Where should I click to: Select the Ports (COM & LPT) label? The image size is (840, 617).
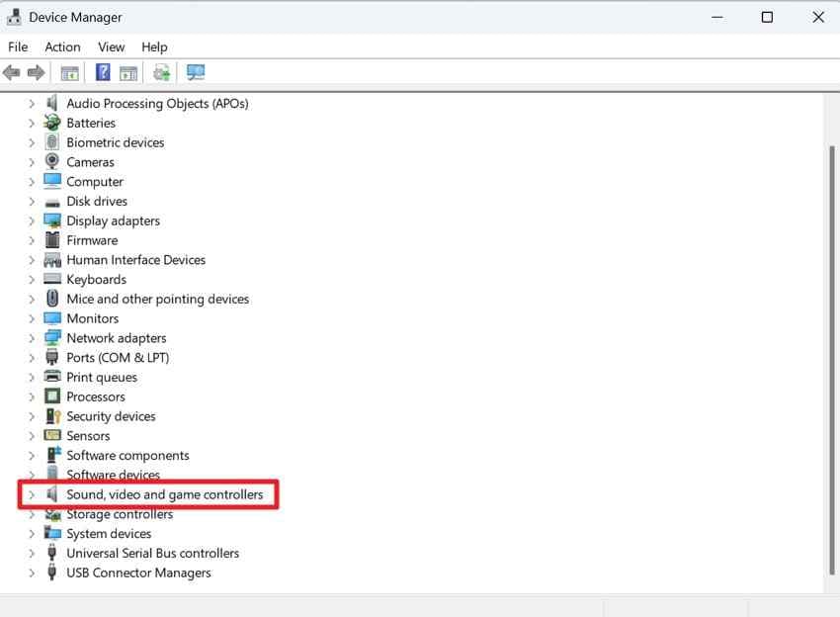click(118, 358)
